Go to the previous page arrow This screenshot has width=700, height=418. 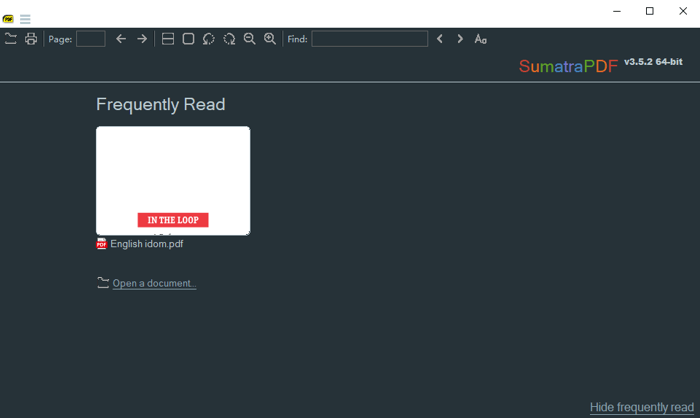coord(121,39)
